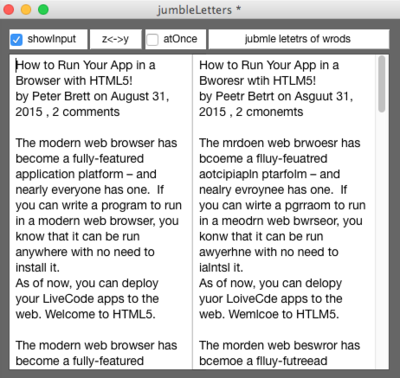Close the jumbleLetters window with red button
400x378 pixels.
pyautogui.click(x=9, y=10)
